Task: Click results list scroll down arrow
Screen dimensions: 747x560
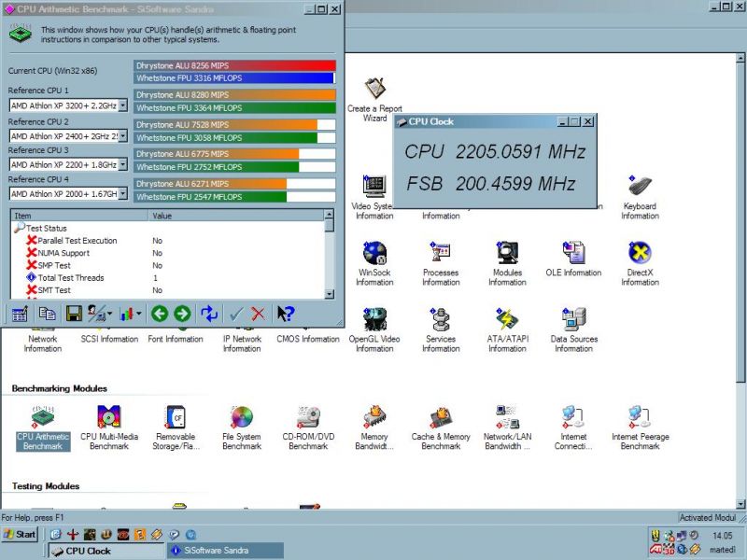Action: coord(330,294)
